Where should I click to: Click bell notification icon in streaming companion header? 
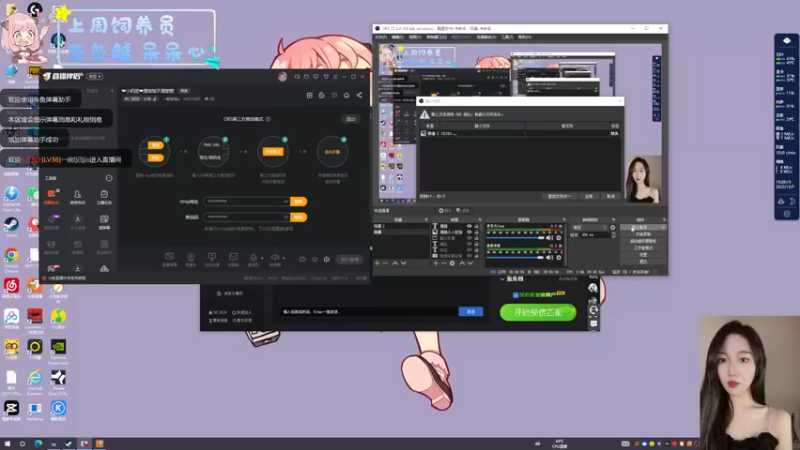click(x=346, y=95)
